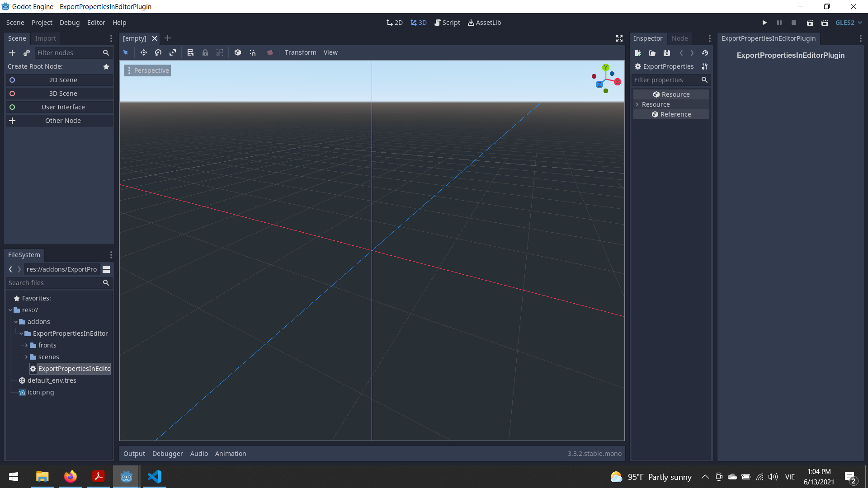The width and height of the screenshot is (868, 488).
Task: Select the Move mode tool
Action: pyautogui.click(x=143, y=52)
